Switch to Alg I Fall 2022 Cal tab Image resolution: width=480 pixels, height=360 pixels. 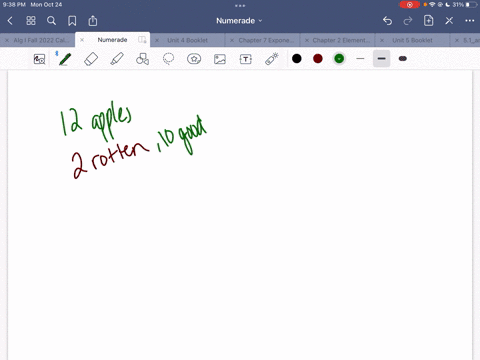pyautogui.click(x=41, y=40)
